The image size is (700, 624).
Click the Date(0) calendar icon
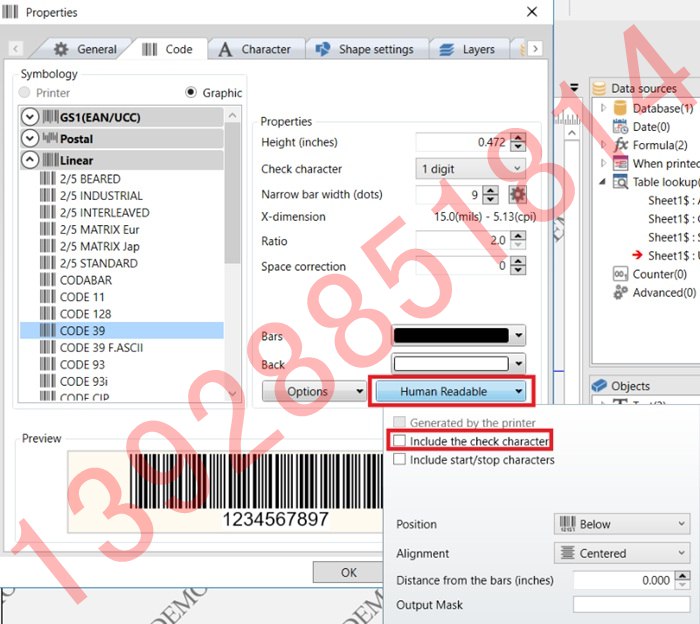click(620, 127)
